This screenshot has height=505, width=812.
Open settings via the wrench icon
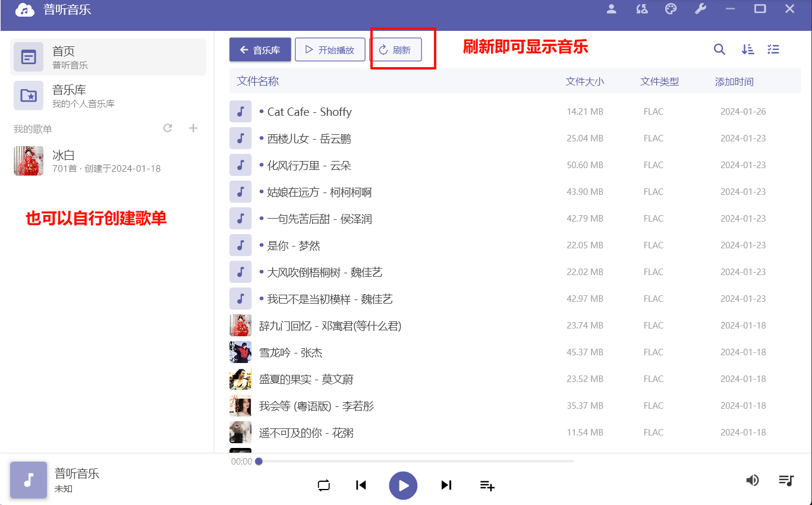[x=700, y=9]
